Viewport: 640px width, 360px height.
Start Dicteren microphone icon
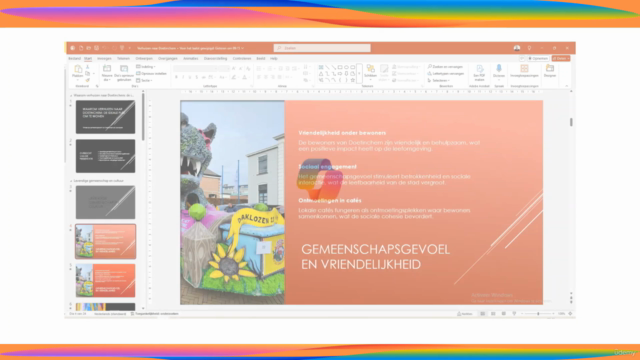tap(499, 68)
